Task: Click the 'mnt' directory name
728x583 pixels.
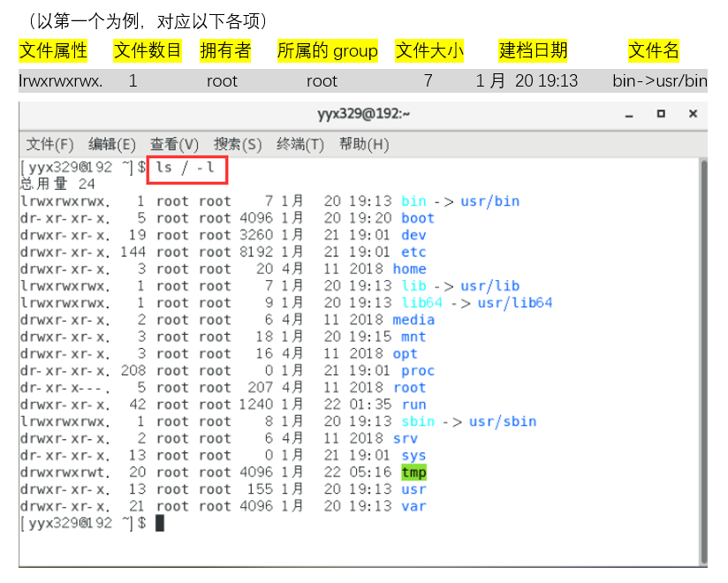Action: pos(413,337)
